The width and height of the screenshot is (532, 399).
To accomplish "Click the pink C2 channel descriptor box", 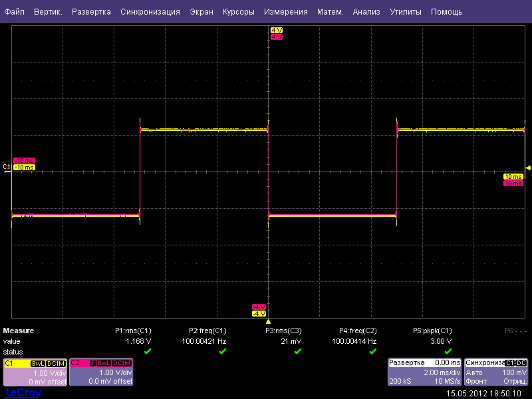I will pos(101,372).
